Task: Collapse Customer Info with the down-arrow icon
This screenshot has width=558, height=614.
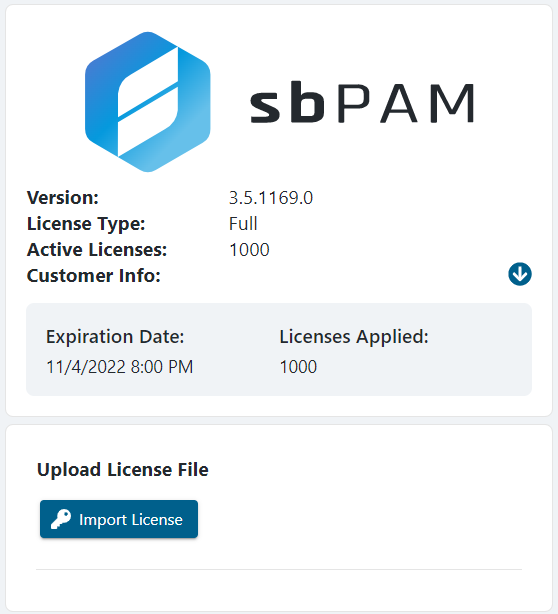Action: (520, 274)
